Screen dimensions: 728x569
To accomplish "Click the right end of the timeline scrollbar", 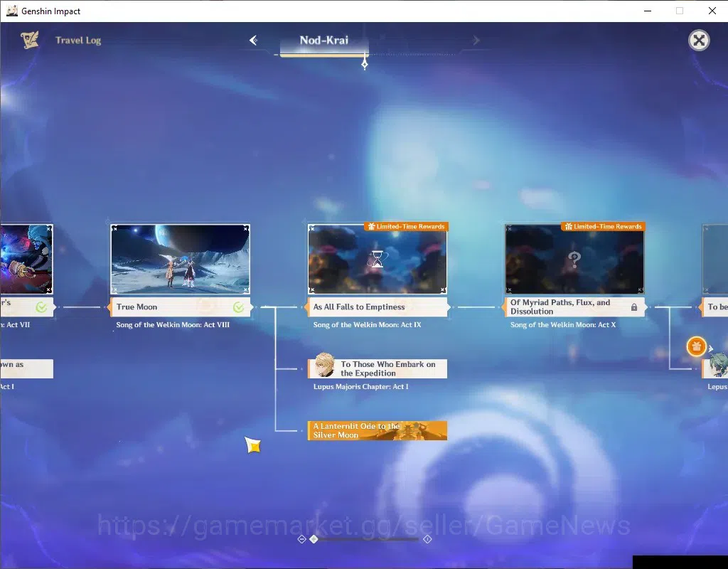I will tap(427, 539).
